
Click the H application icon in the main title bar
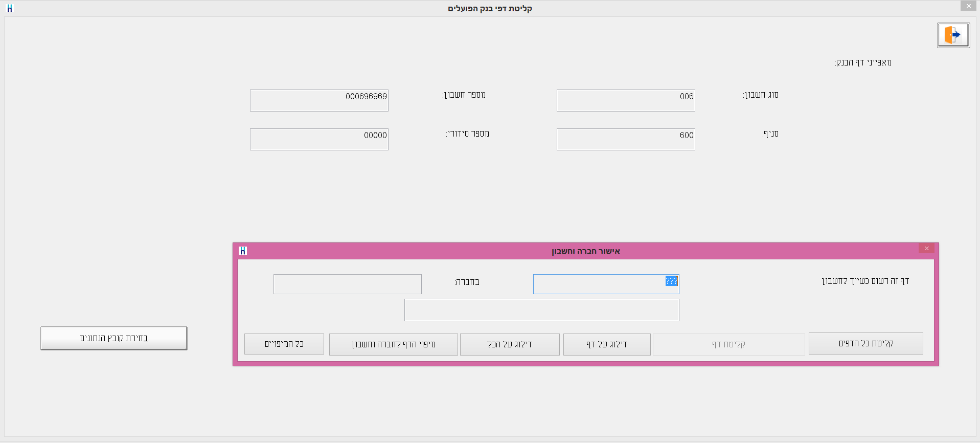tap(9, 8)
